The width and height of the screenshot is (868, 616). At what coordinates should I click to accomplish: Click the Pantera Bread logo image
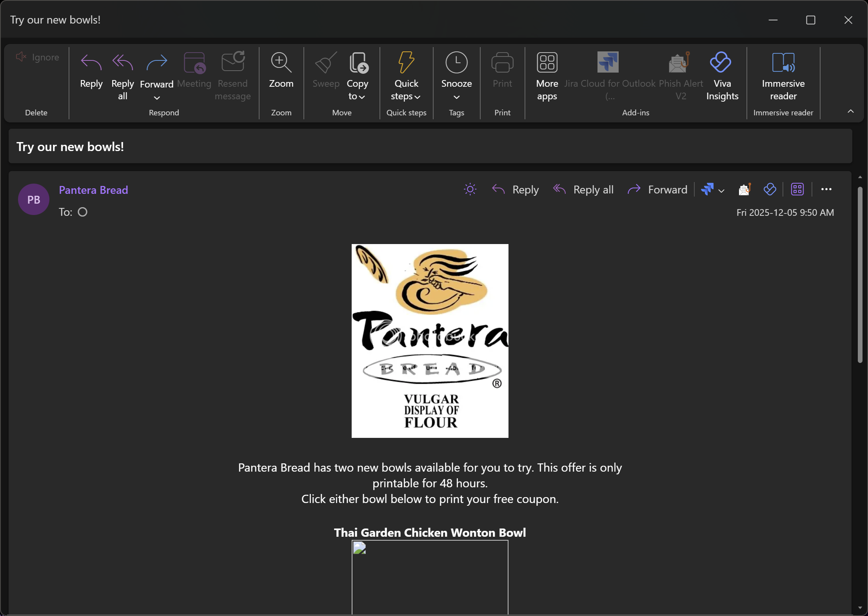tap(430, 341)
